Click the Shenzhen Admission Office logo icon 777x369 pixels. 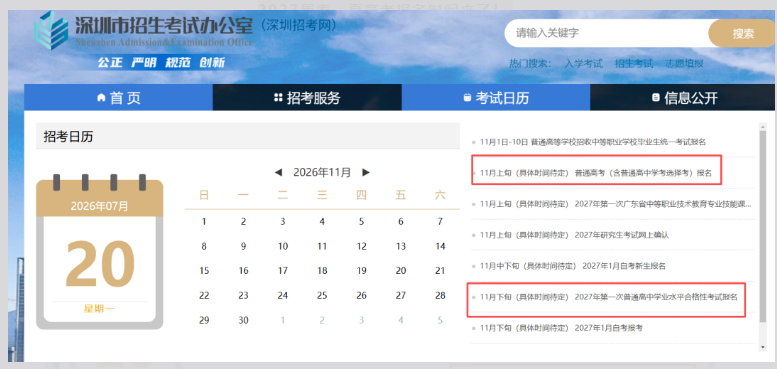51,30
